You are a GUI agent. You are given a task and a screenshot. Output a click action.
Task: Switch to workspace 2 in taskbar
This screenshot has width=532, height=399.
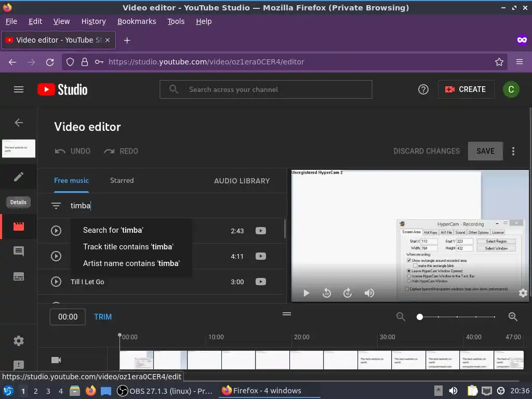point(36,391)
